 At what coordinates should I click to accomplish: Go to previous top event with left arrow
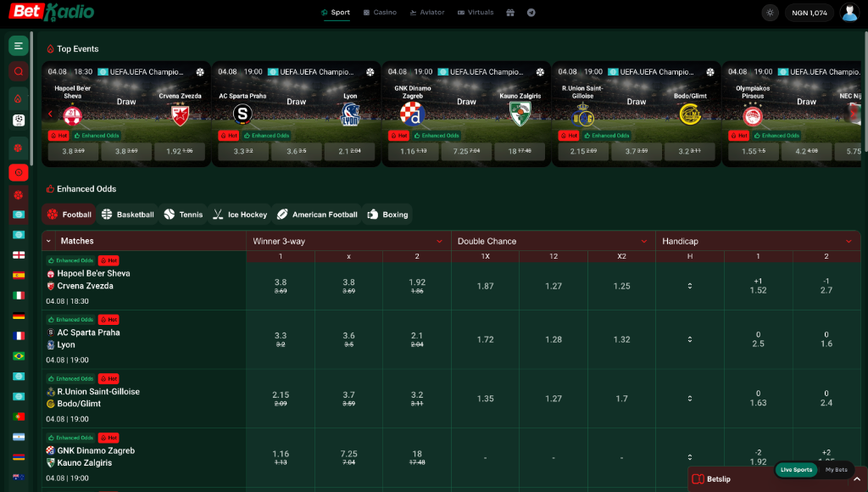pyautogui.click(x=50, y=115)
